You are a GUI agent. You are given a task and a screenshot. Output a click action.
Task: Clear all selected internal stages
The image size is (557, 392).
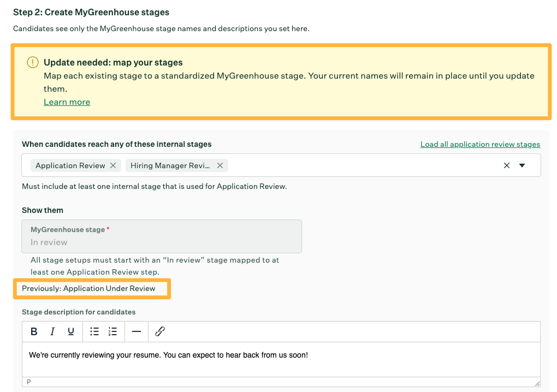tap(507, 165)
